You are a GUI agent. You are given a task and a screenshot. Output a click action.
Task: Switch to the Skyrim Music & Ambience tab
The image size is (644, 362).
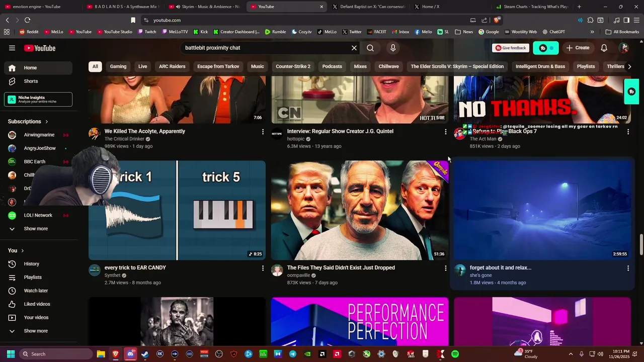204,7
